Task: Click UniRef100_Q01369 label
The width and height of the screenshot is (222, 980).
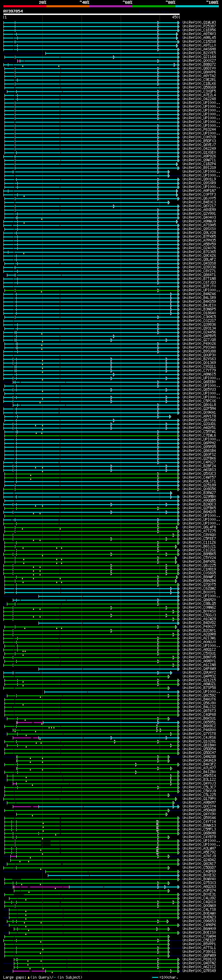Action: 199,363
